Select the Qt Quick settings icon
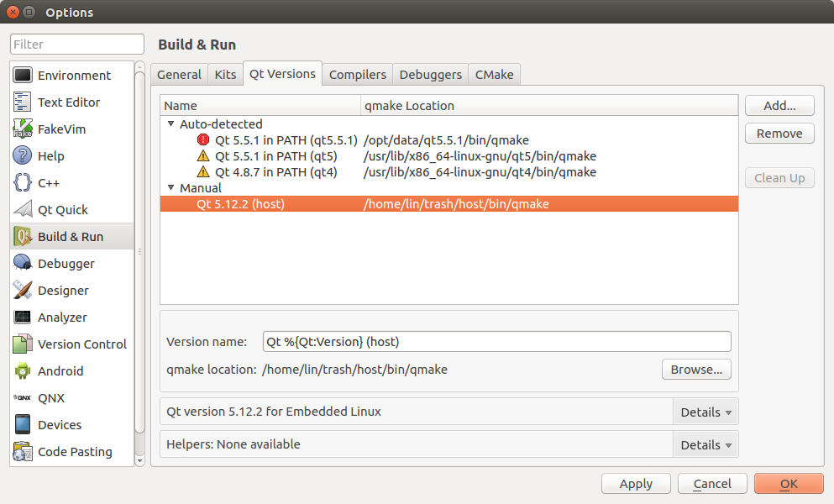 tap(22, 209)
